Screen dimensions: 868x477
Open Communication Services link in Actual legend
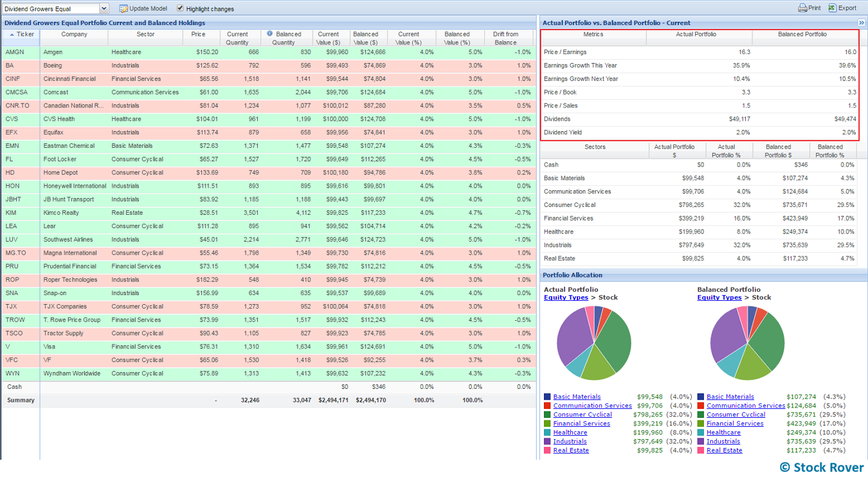592,406
